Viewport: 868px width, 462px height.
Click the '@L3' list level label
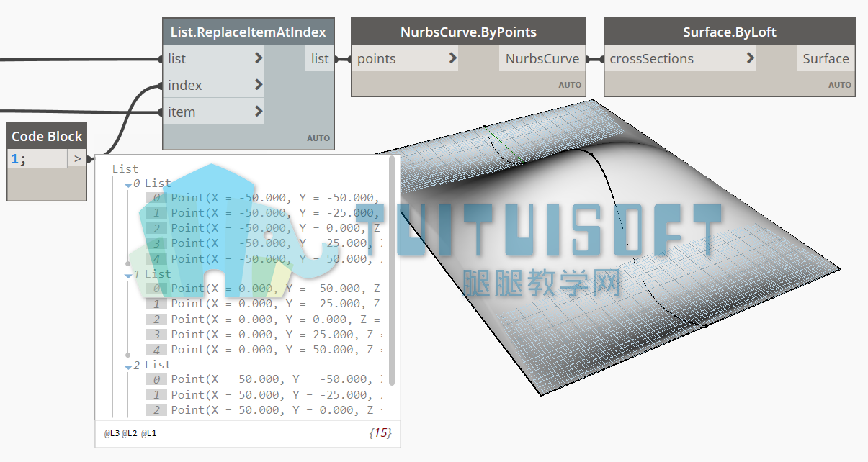coord(112,434)
